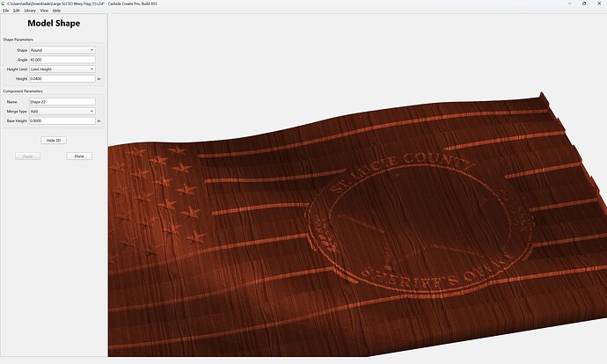The image size is (607, 364).
Task: Click the Angle input field
Action: pyautogui.click(x=62, y=60)
